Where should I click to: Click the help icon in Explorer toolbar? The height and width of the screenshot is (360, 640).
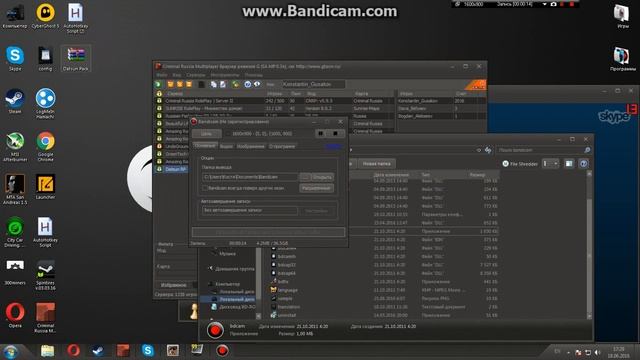pyautogui.click(x=584, y=164)
